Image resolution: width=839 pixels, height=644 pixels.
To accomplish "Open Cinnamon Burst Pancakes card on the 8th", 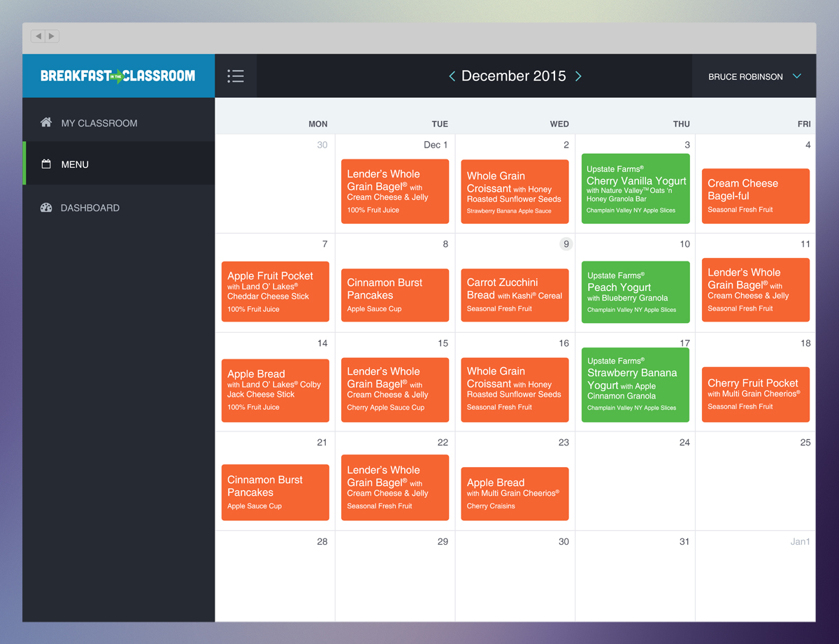I will [x=395, y=295].
